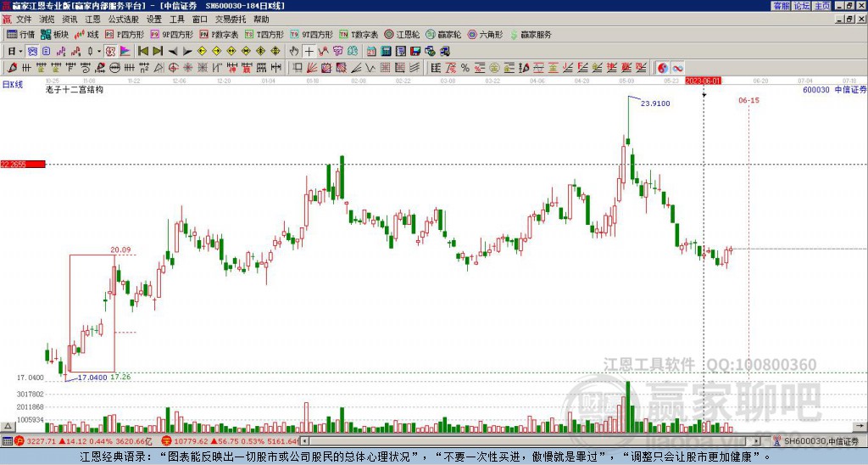Screen dimensions: 868x465
Task: Click the circle with horizontal lines tool
Action: pos(114,68)
